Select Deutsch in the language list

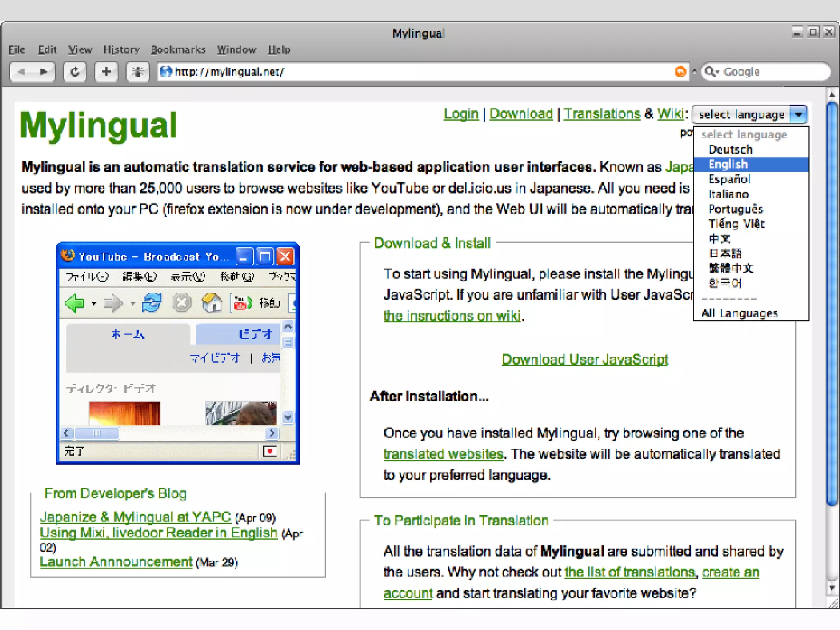coord(730,150)
